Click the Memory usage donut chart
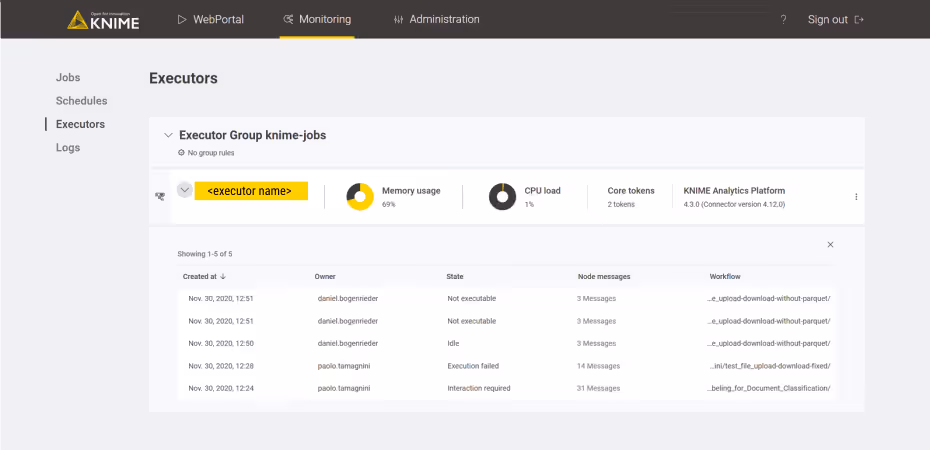This screenshot has width=930, height=450. point(360,196)
